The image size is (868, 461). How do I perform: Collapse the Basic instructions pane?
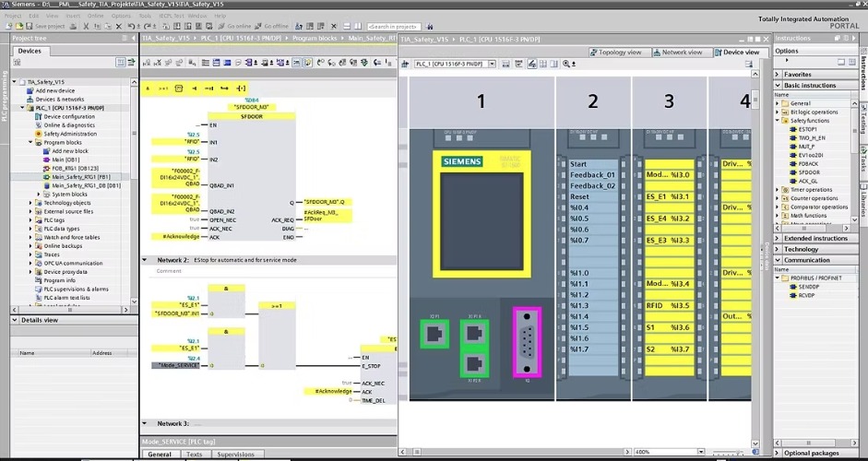(778, 85)
